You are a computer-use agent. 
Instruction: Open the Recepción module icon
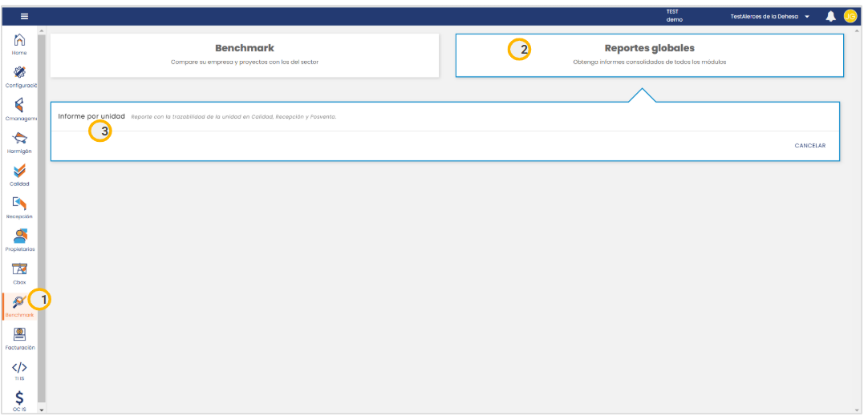pyautogui.click(x=19, y=204)
